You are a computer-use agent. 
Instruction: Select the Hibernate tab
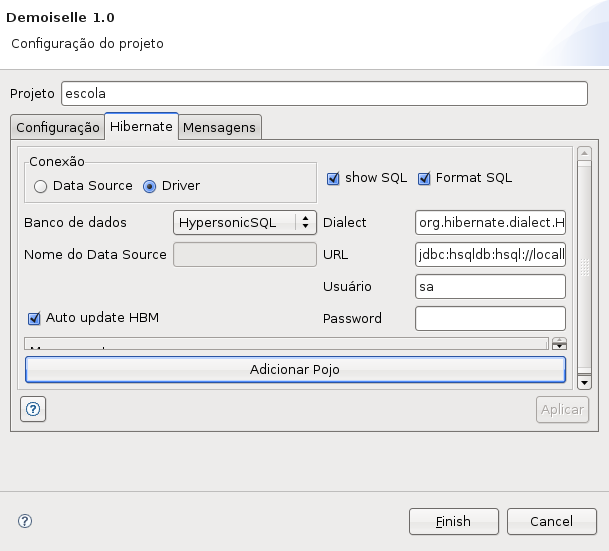pyautogui.click(x=141, y=126)
